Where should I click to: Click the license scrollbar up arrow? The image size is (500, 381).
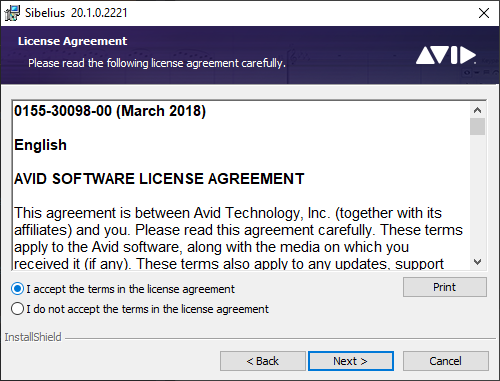click(x=477, y=110)
